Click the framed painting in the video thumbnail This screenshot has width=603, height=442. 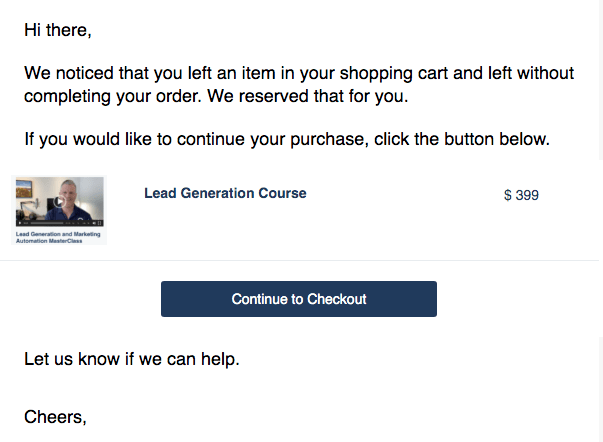pos(24,189)
